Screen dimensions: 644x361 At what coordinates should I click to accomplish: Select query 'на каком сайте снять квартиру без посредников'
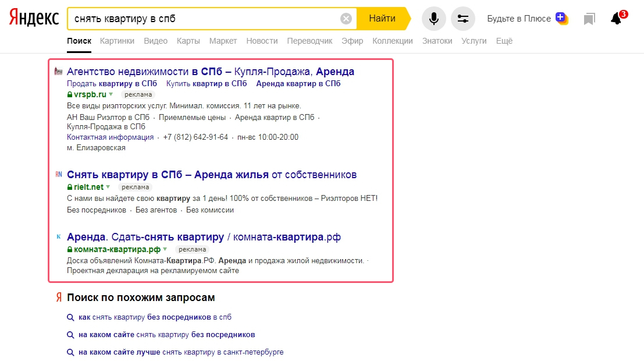[x=167, y=335]
